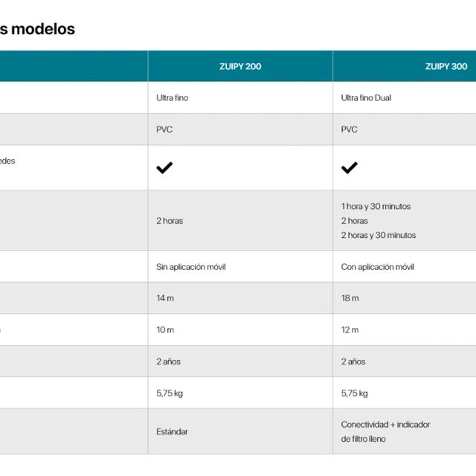Click the PVC cell under ZUIPY 300

[x=349, y=129]
